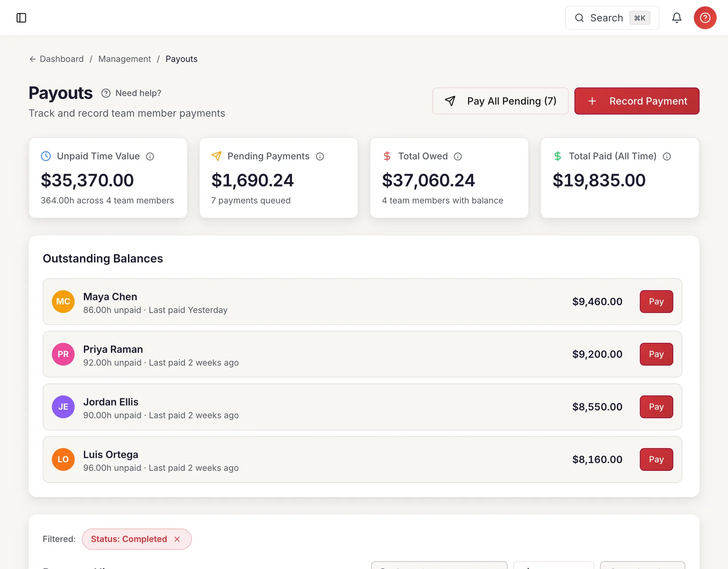Pay Jordan Ellis's balance
Screen dimensions: 728x569
click(x=656, y=407)
